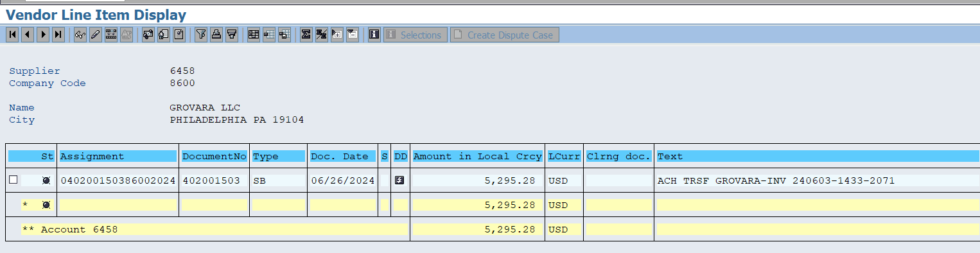Click the next item arrow icon

tap(43, 35)
